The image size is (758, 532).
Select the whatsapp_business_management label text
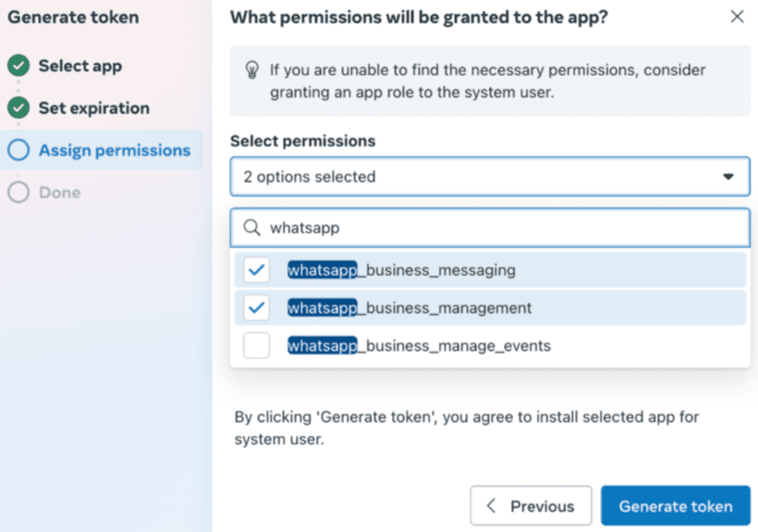tap(410, 308)
